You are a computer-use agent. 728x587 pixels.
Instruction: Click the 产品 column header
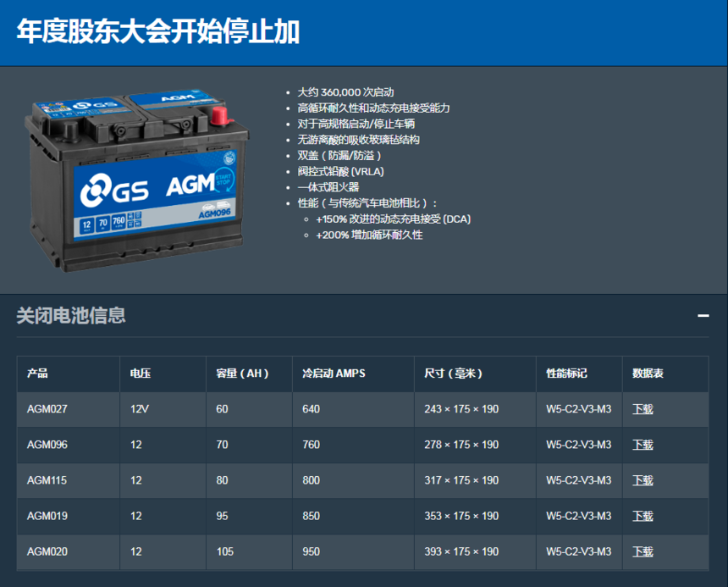[37, 374]
